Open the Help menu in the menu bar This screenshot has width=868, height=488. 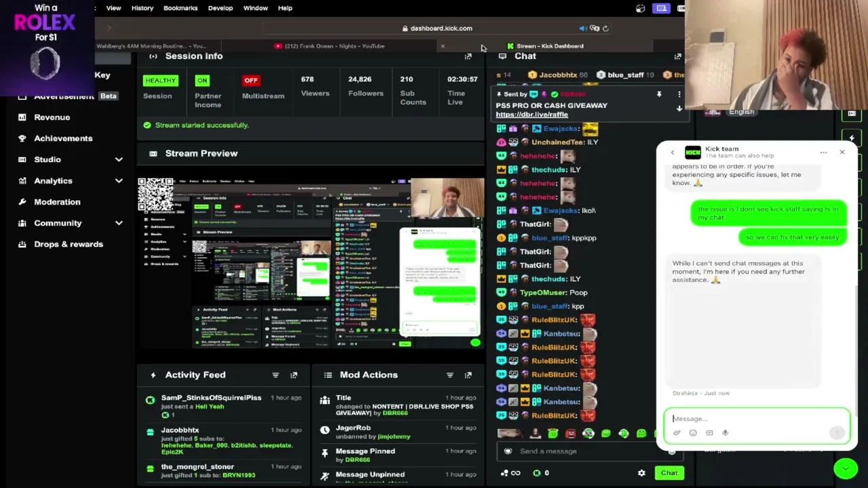pos(285,8)
